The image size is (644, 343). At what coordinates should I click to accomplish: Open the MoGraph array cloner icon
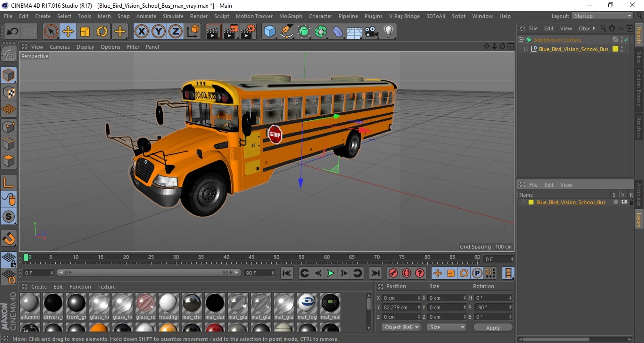tap(321, 32)
